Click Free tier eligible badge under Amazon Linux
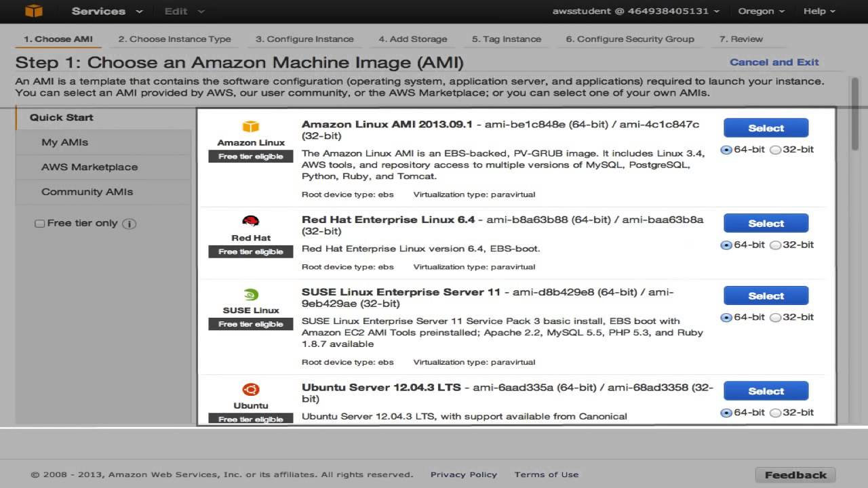This screenshot has height=488, width=868. pyautogui.click(x=251, y=156)
